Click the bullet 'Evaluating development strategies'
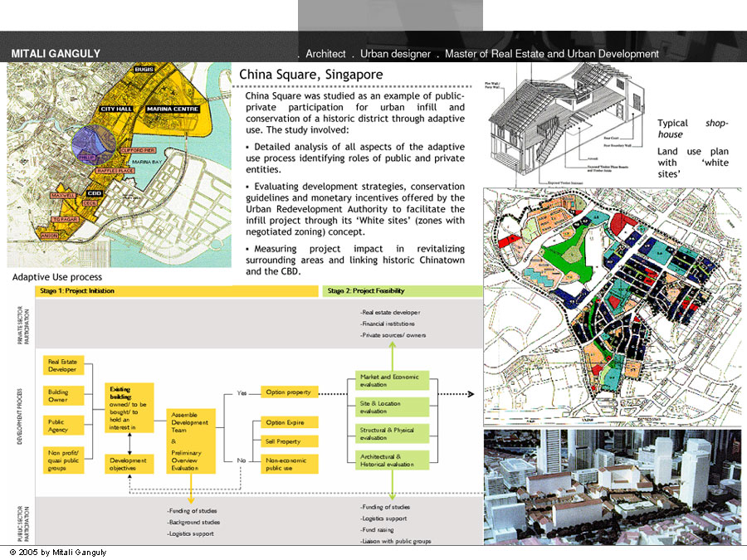 355,209
